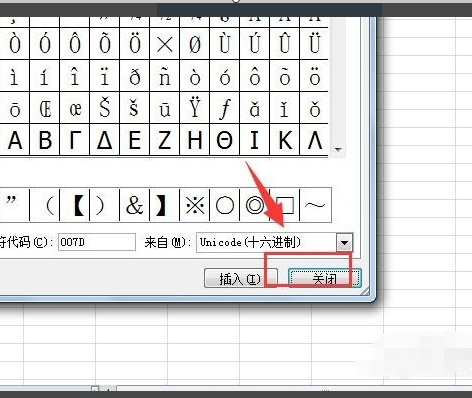Select Greek capital Lambda Λ
Screen dimensions: 472x398
[314, 140]
